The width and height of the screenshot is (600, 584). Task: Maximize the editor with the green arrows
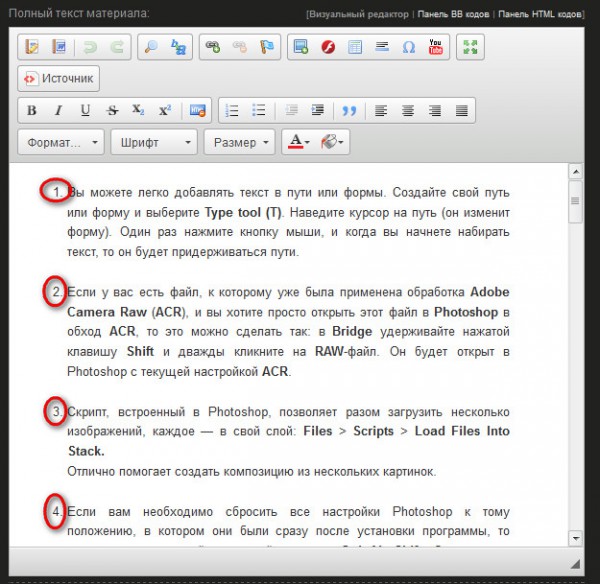pos(470,47)
